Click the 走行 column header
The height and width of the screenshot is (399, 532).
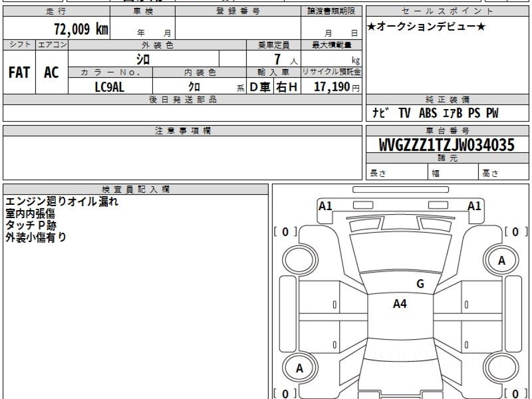(x=56, y=12)
